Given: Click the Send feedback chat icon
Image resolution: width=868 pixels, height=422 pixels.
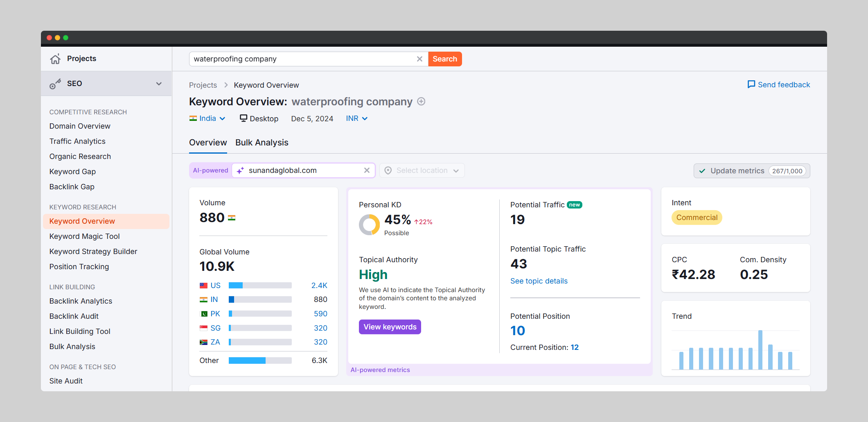Looking at the screenshot, I should coord(751,84).
